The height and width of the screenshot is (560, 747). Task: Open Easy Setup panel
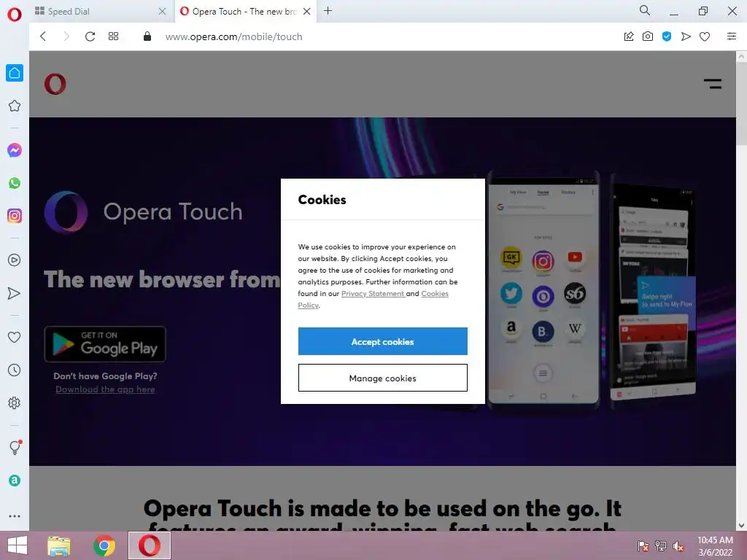732,36
